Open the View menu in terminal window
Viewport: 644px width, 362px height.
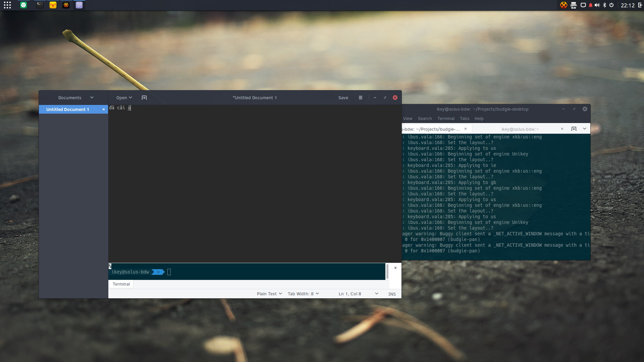408,119
